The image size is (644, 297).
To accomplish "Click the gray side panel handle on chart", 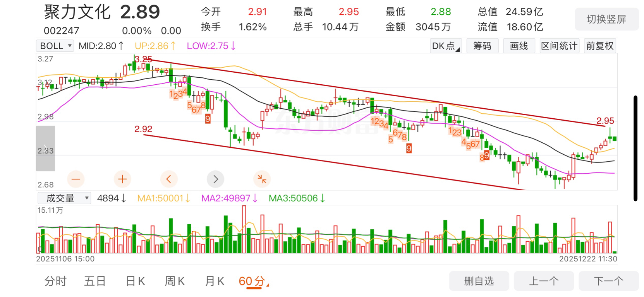I will click(45, 148).
